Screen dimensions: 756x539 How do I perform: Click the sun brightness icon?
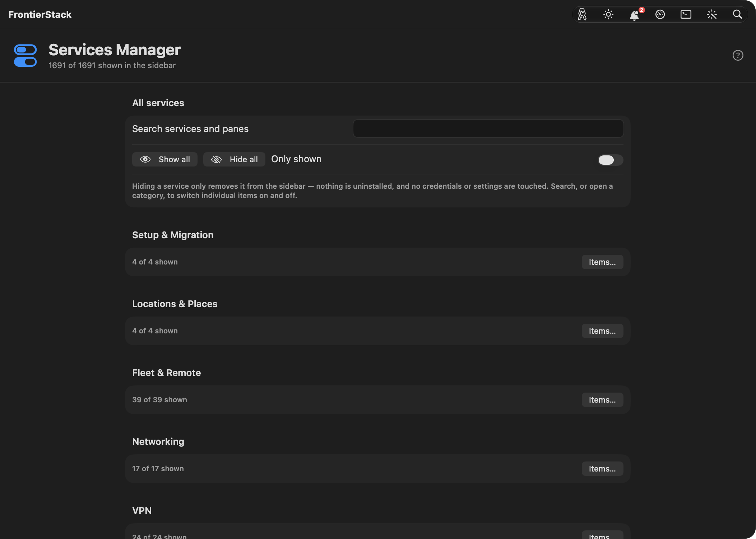tap(608, 14)
